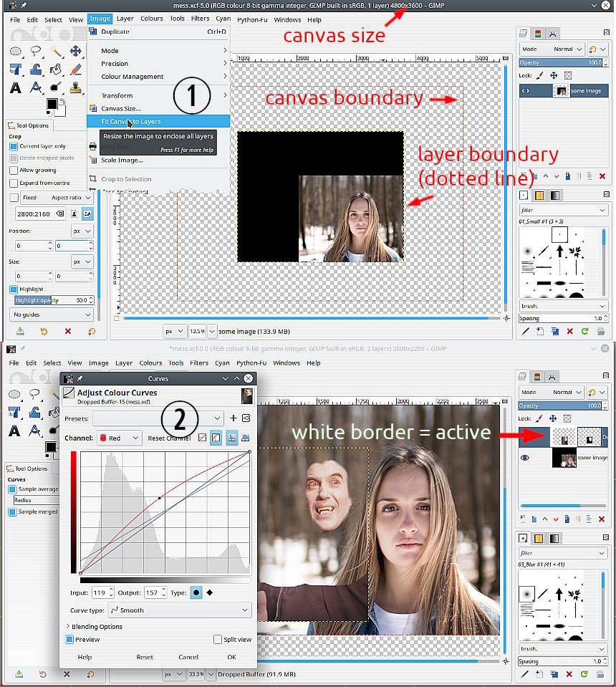This screenshot has width=616, height=687.
Task: Clear the 2800:2160 aspect ratio entry
Action: (60, 213)
